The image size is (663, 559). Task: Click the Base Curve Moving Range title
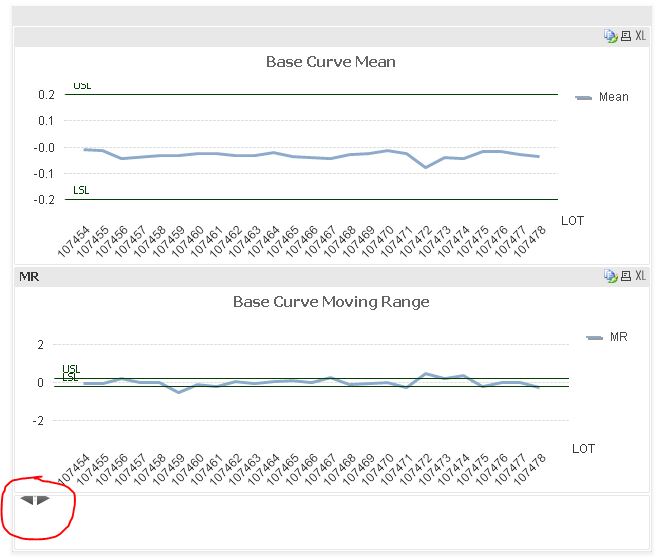point(331,302)
